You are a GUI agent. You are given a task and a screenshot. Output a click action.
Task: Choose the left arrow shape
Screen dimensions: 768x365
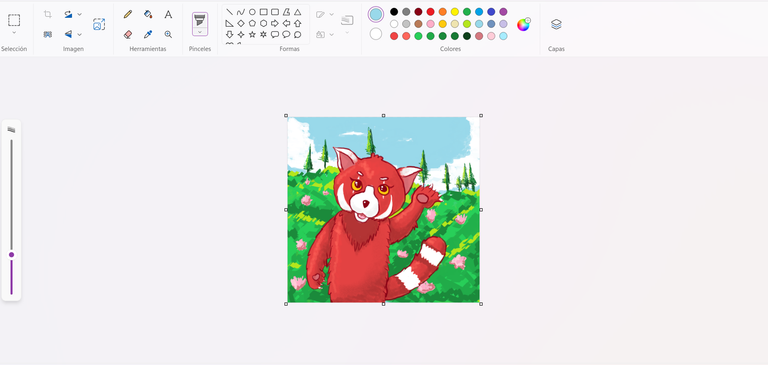tap(286, 23)
